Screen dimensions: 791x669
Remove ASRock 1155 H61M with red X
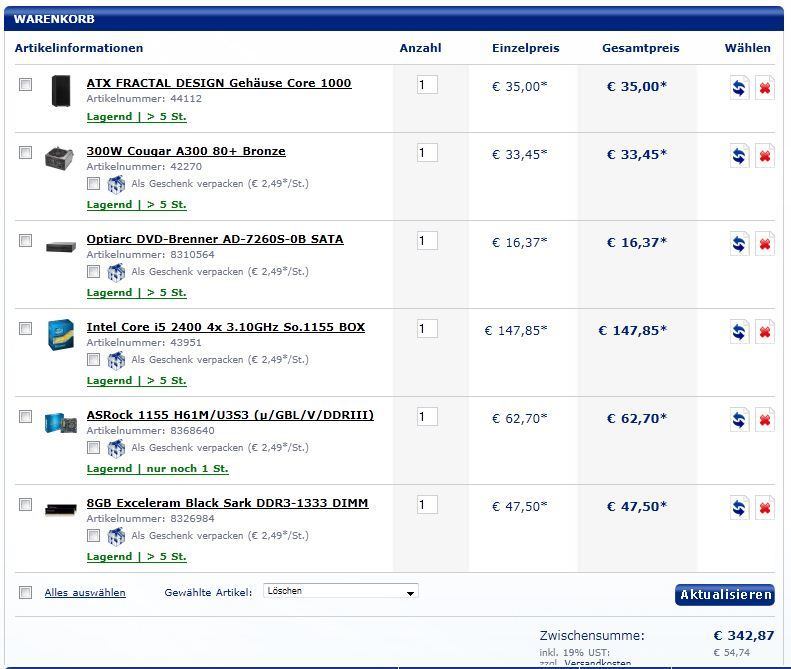click(x=765, y=420)
